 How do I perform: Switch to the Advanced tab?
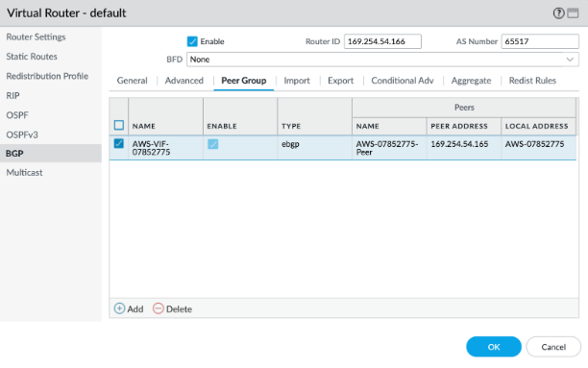[184, 81]
